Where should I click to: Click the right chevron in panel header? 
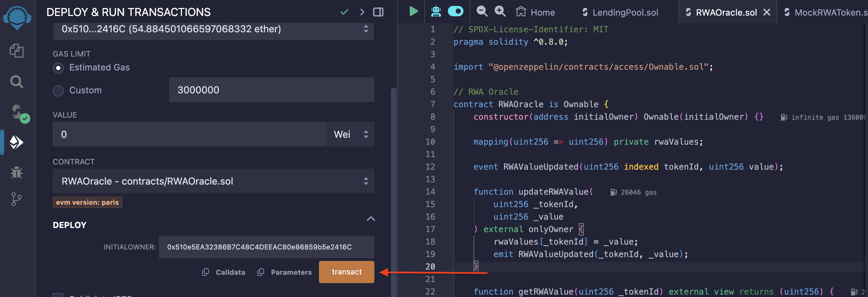click(362, 12)
